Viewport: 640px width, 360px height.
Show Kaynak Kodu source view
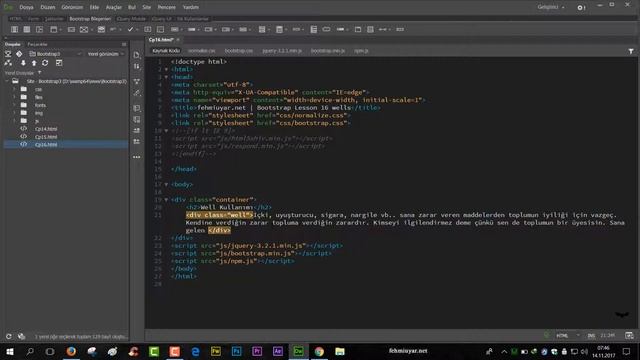coord(166,51)
